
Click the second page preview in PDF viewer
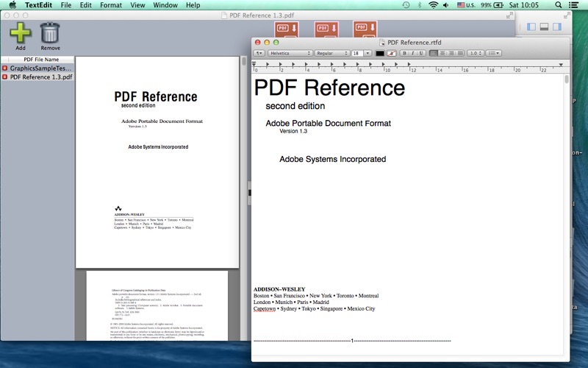coord(157,305)
